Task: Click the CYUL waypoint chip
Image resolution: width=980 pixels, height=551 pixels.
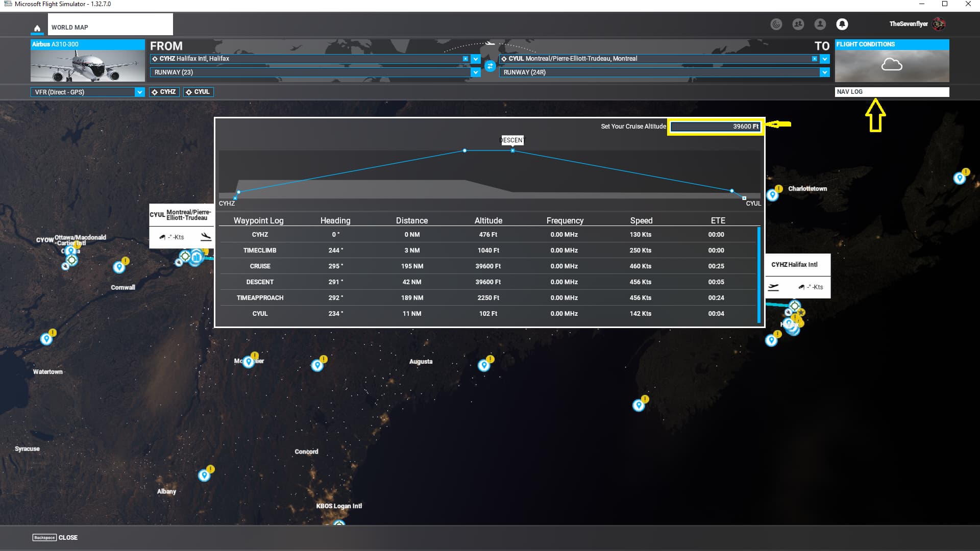Action: (198, 92)
